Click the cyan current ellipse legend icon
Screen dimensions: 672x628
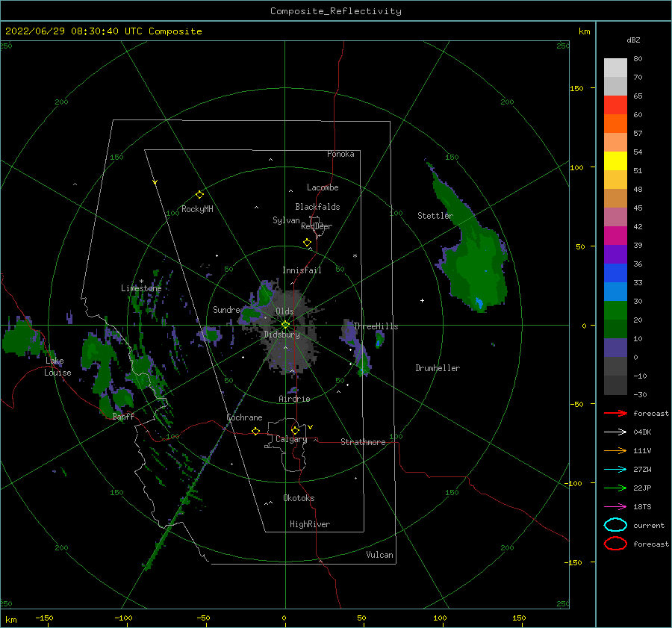click(x=615, y=525)
